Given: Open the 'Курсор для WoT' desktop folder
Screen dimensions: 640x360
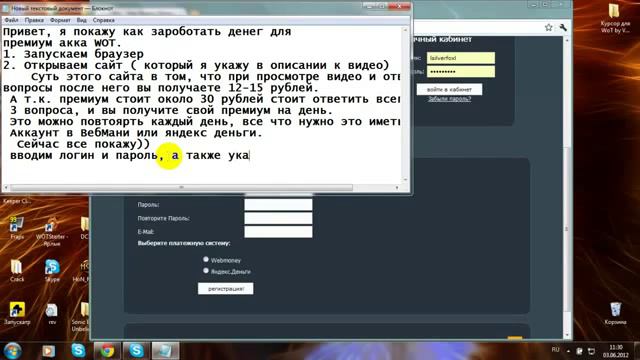Looking at the screenshot, I should (x=615, y=18).
